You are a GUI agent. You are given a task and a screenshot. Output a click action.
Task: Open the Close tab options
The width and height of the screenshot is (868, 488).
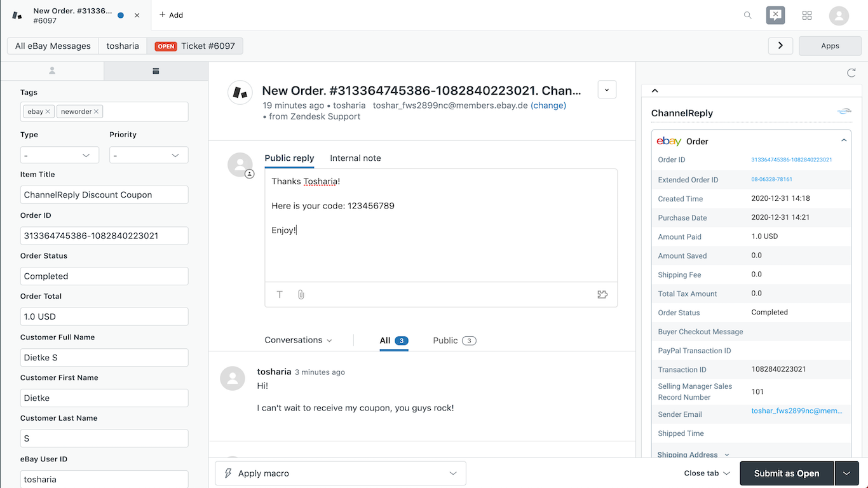coord(707,473)
